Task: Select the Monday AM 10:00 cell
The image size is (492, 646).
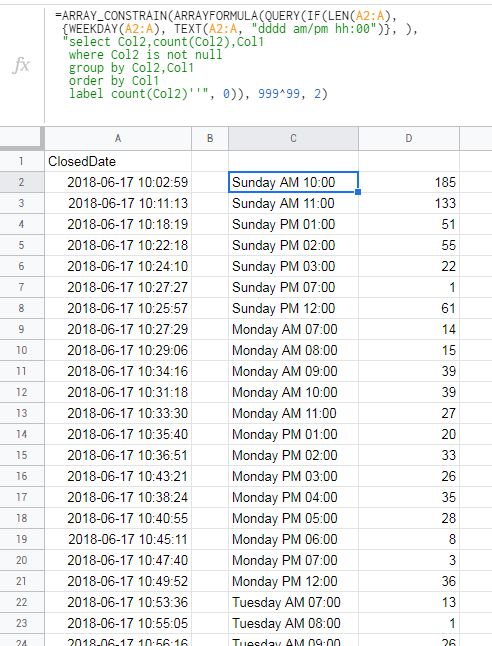Action: point(293,392)
